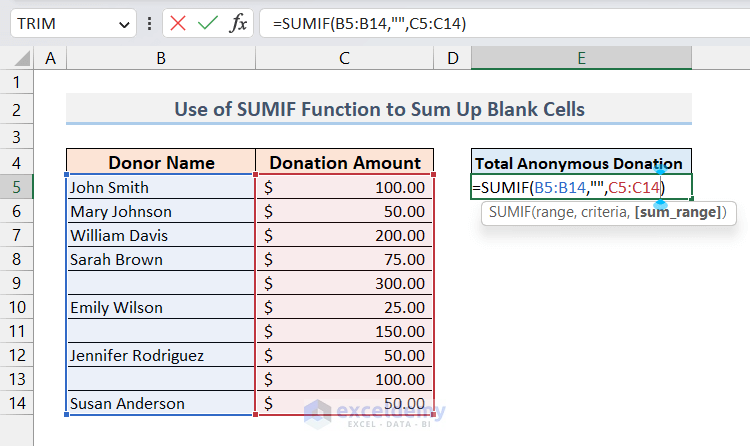The width and height of the screenshot is (750, 446).
Task: Select column B header
Action: point(160,60)
